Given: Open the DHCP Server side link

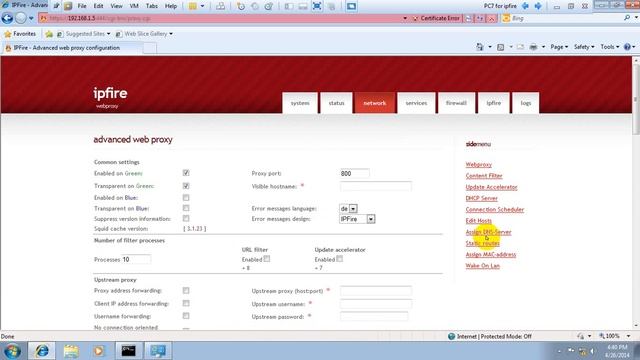Looking at the screenshot, I should point(482,198).
